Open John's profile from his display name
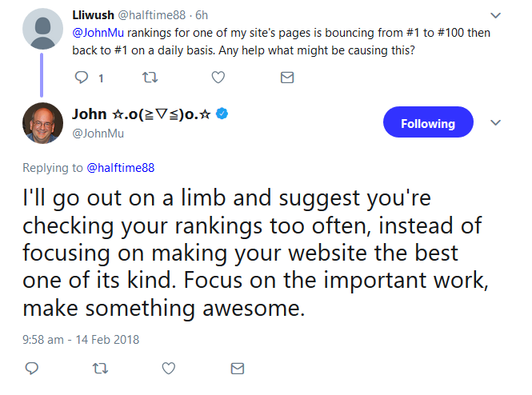The height and width of the screenshot is (395, 532). (x=141, y=114)
